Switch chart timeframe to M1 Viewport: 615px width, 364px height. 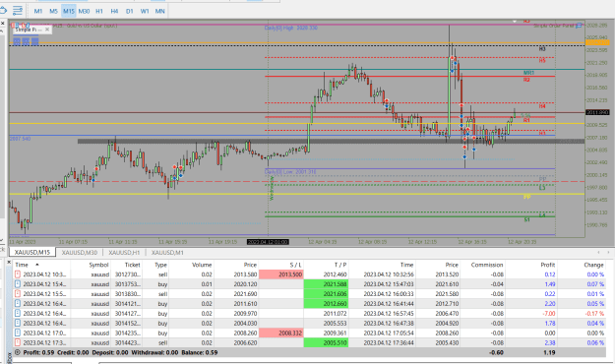(x=38, y=11)
